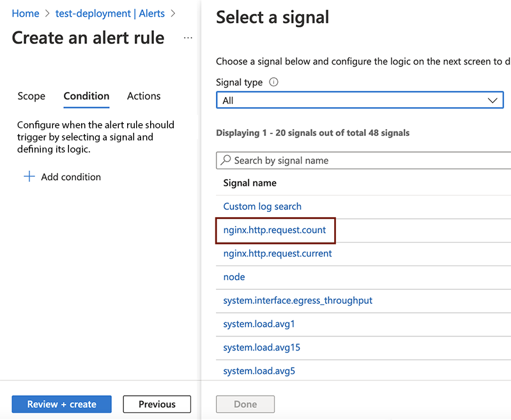Open the Signal type combo box showing All
The width and height of the screenshot is (511, 420).
point(358,100)
